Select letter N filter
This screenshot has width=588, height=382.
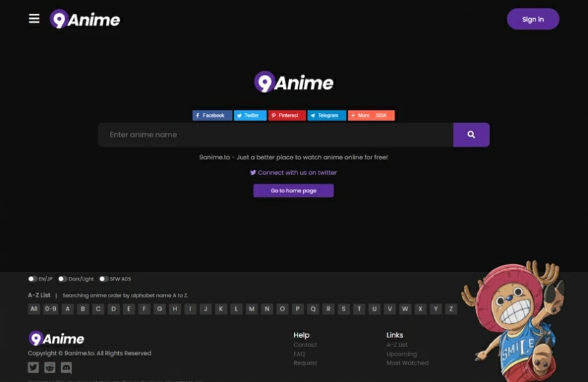click(267, 309)
